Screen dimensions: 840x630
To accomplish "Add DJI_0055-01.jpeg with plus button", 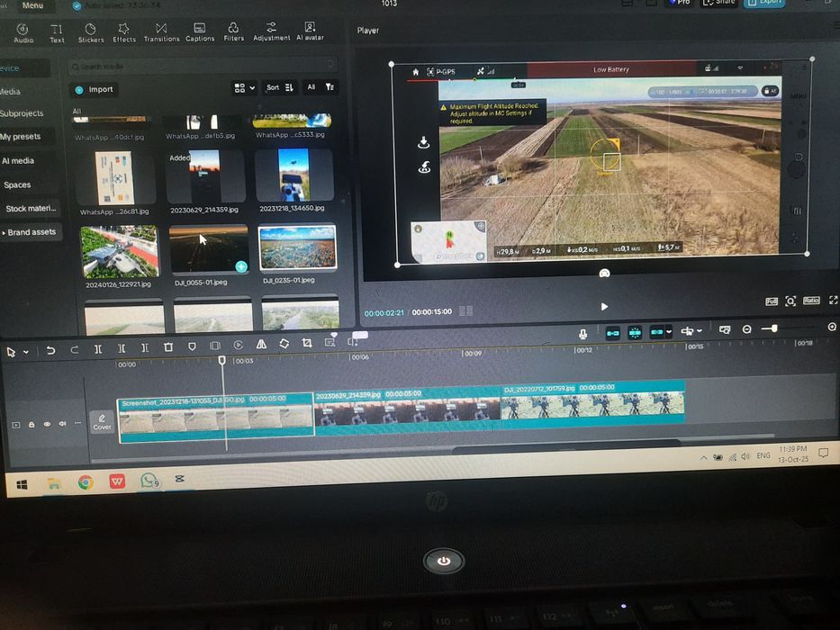I will (x=241, y=266).
